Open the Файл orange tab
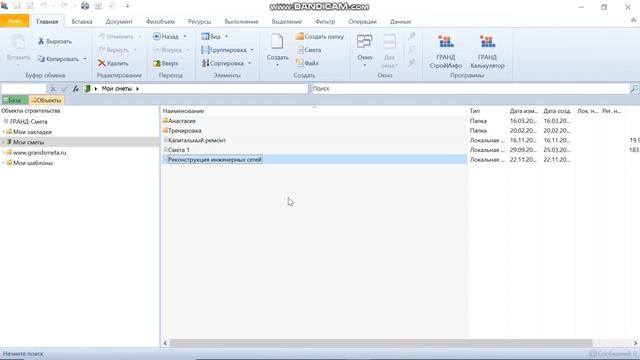640x360 pixels. coord(15,21)
